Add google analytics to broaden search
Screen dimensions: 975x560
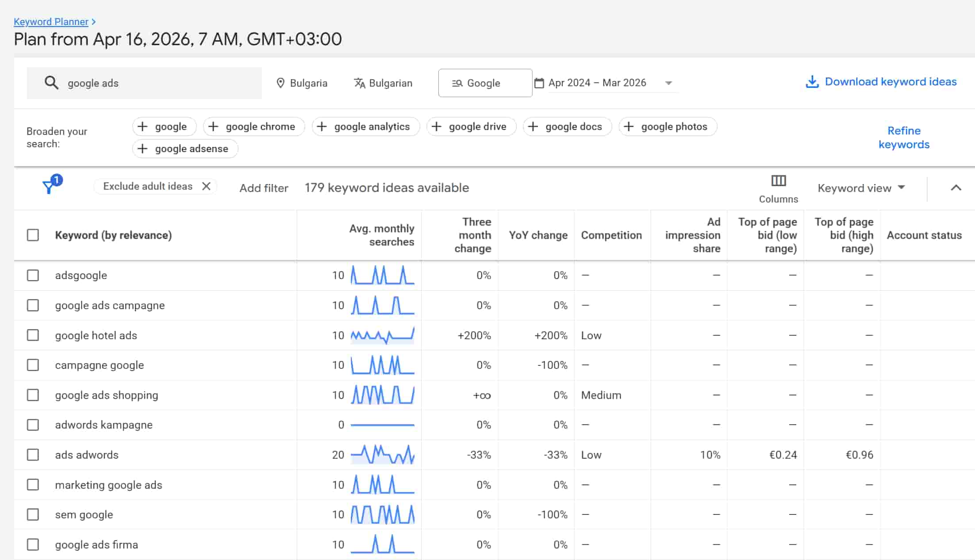point(366,127)
